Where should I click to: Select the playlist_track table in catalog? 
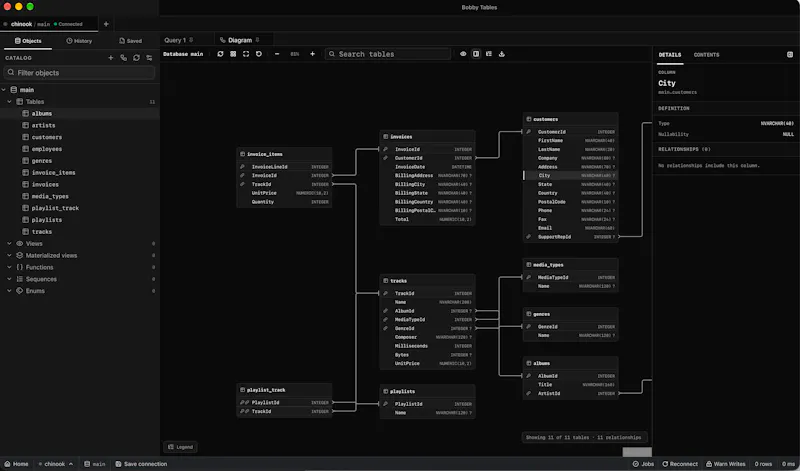[x=80, y=208]
